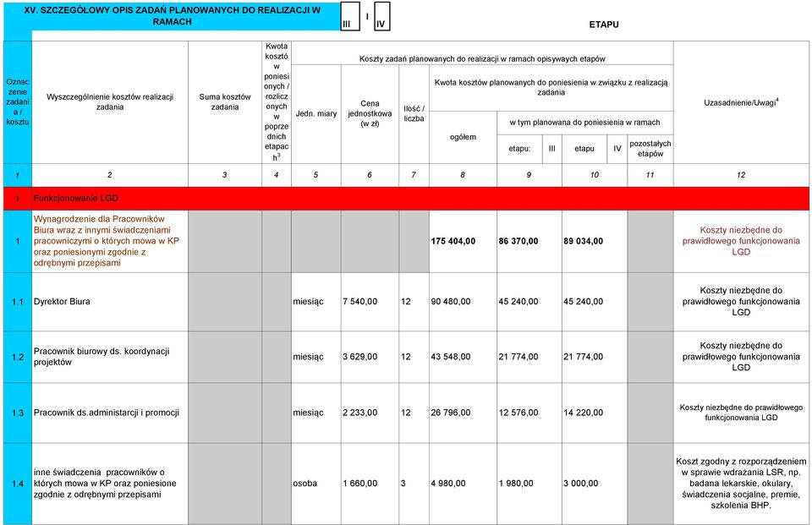Select unit price 1 660,00
Viewport: 812px width, 525px height.
click(360, 483)
